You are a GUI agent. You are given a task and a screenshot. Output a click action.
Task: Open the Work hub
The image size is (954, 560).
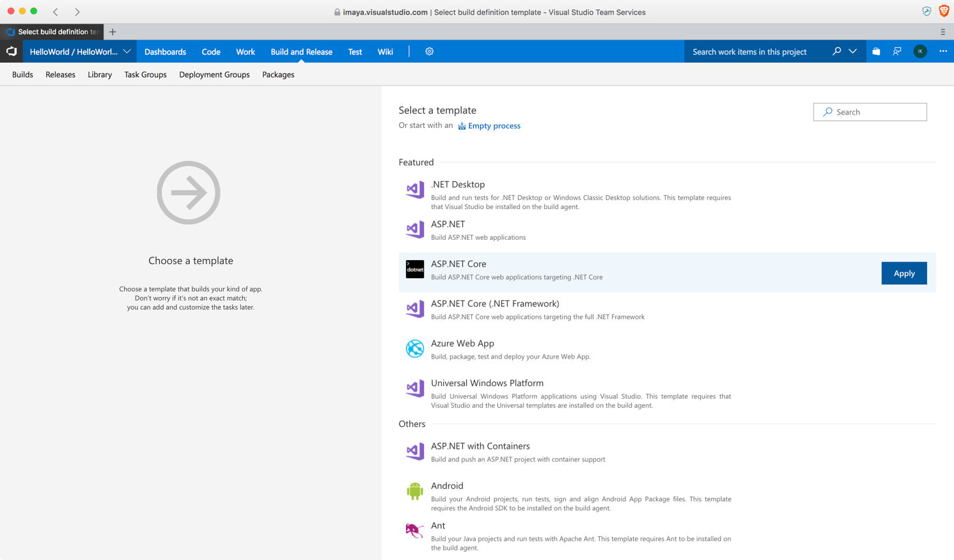coord(246,52)
